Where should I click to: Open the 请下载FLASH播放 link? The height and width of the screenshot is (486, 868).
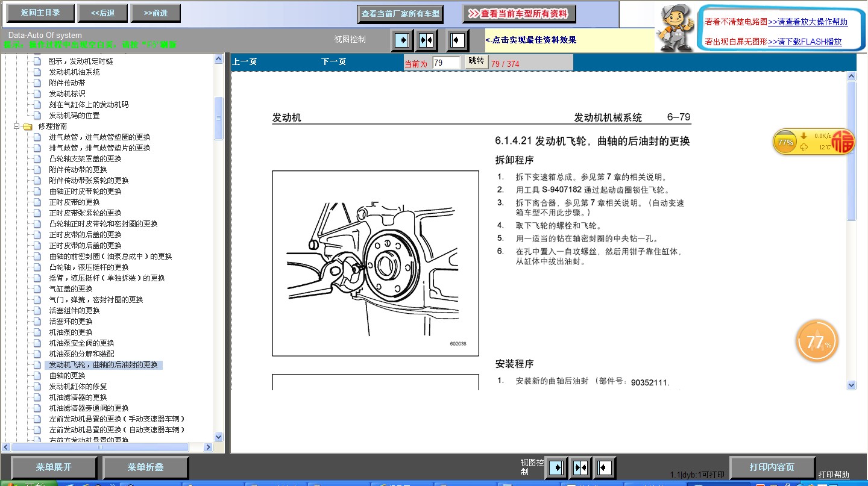pos(805,42)
